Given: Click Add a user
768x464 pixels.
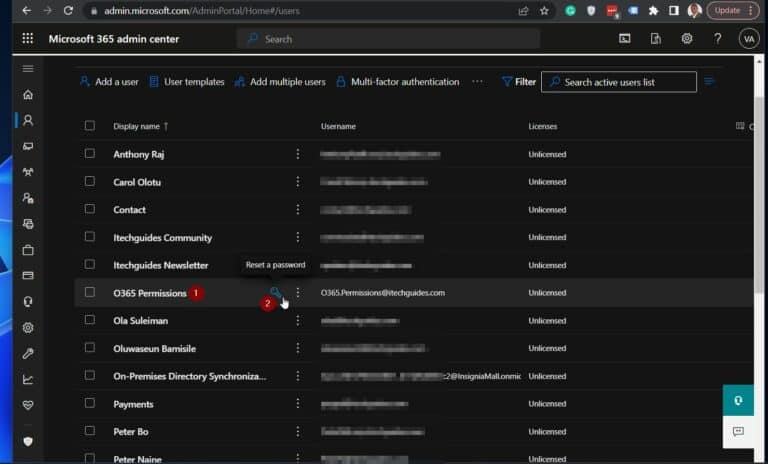Looking at the screenshot, I should 109,82.
